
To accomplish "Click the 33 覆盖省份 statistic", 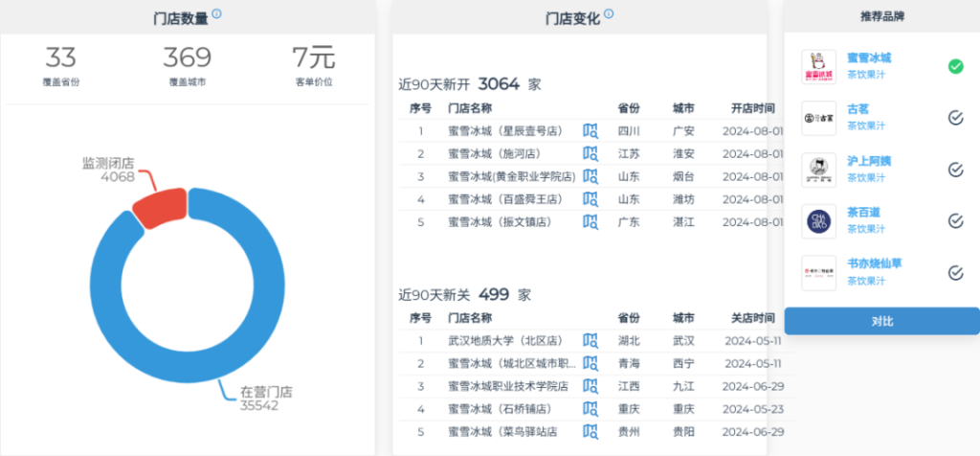I will click(x=60, y=67).
